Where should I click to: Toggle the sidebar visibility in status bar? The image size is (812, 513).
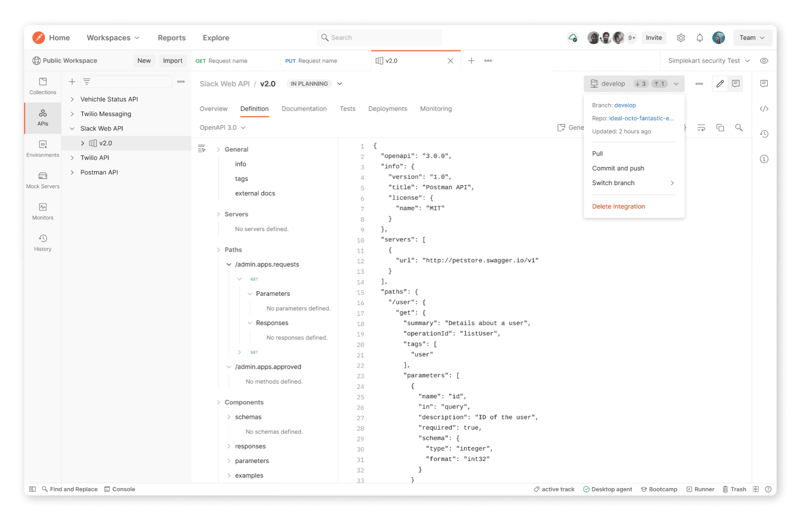click(32, 489)
